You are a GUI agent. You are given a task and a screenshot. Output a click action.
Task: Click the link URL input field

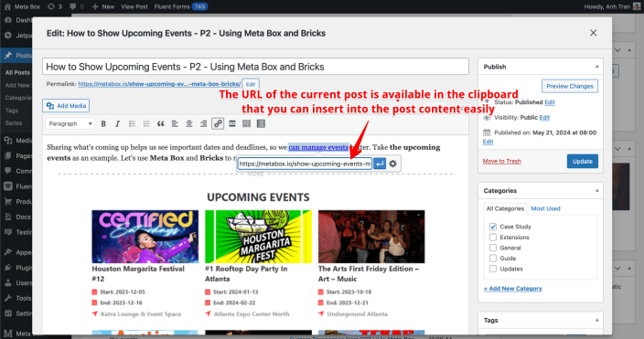click(x=305, y=164)
